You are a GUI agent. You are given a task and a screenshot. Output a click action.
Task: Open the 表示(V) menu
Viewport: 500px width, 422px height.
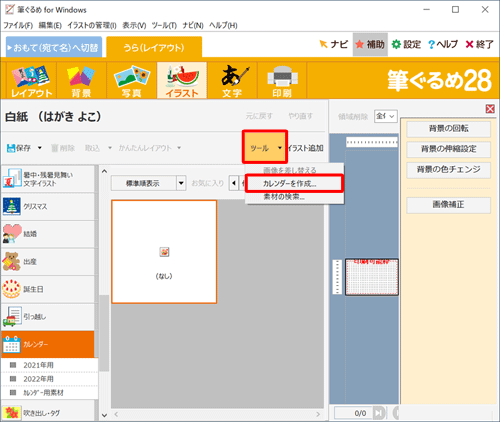coord(134,25)
